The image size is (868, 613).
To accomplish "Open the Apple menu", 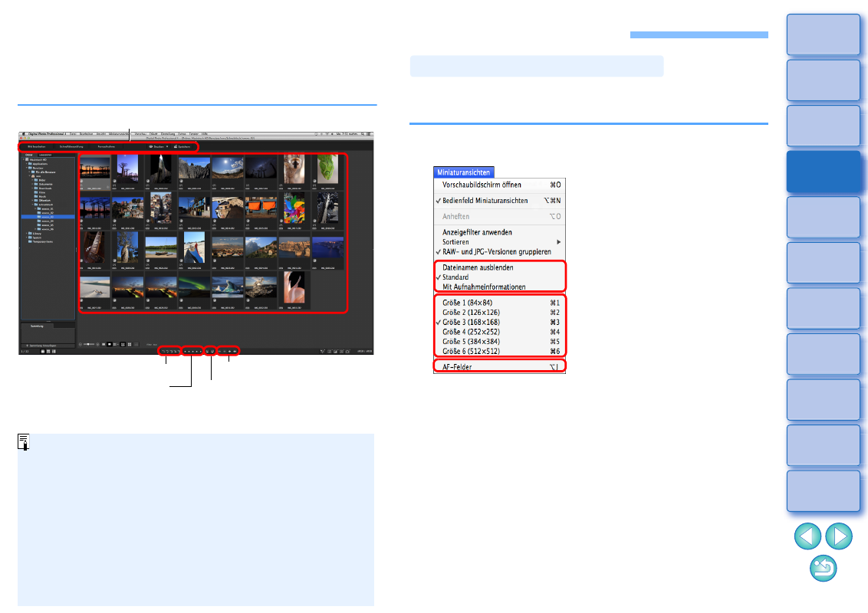I will click(x=23, y=134).
